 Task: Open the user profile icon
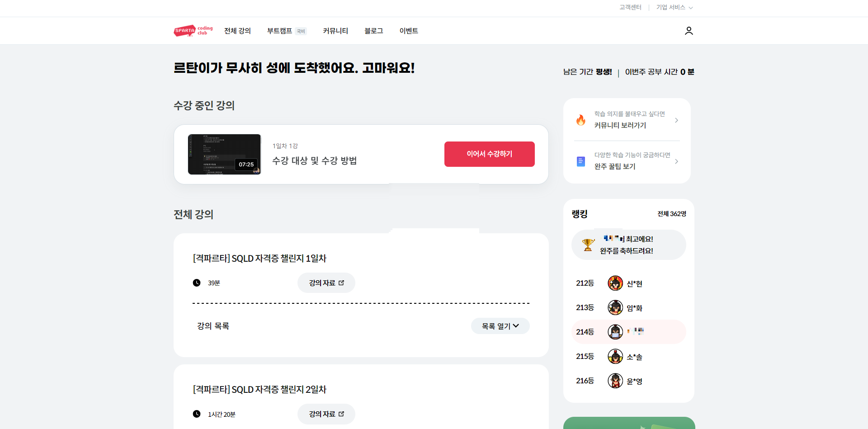coord(689,31)
